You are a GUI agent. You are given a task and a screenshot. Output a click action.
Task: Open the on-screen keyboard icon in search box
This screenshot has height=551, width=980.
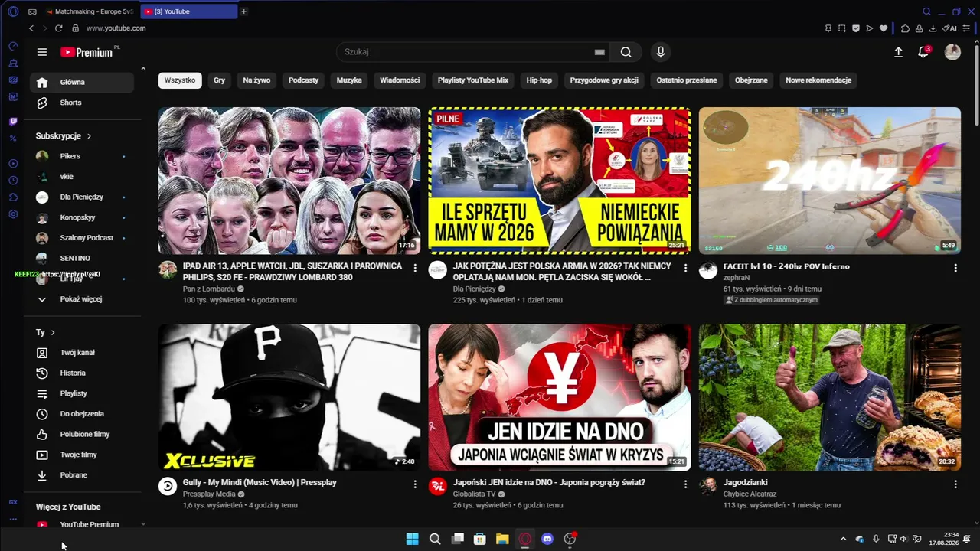(x=599, y=52)
